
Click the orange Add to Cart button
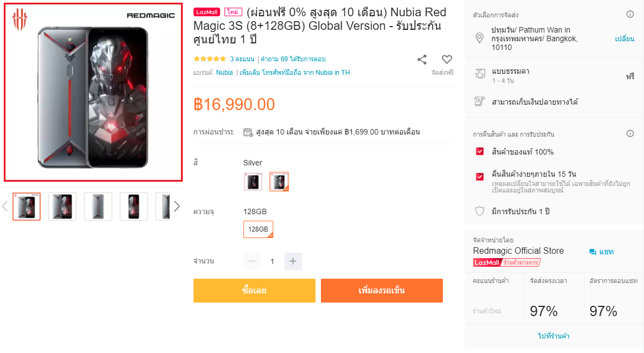point(382,291)
